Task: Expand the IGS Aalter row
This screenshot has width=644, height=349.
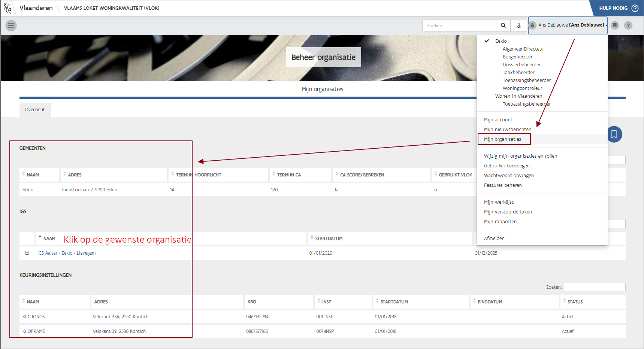Action: pyautogui.click(x=27, y=253)
